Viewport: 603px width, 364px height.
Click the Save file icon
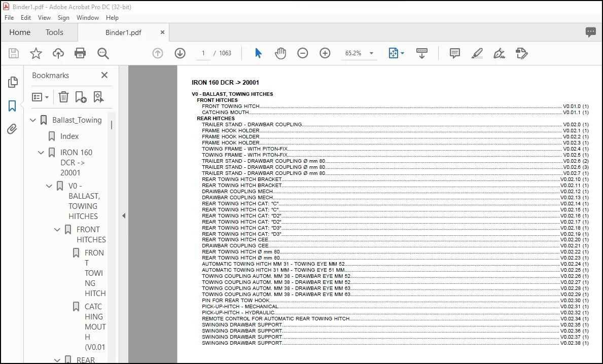[x=14, y=53]
